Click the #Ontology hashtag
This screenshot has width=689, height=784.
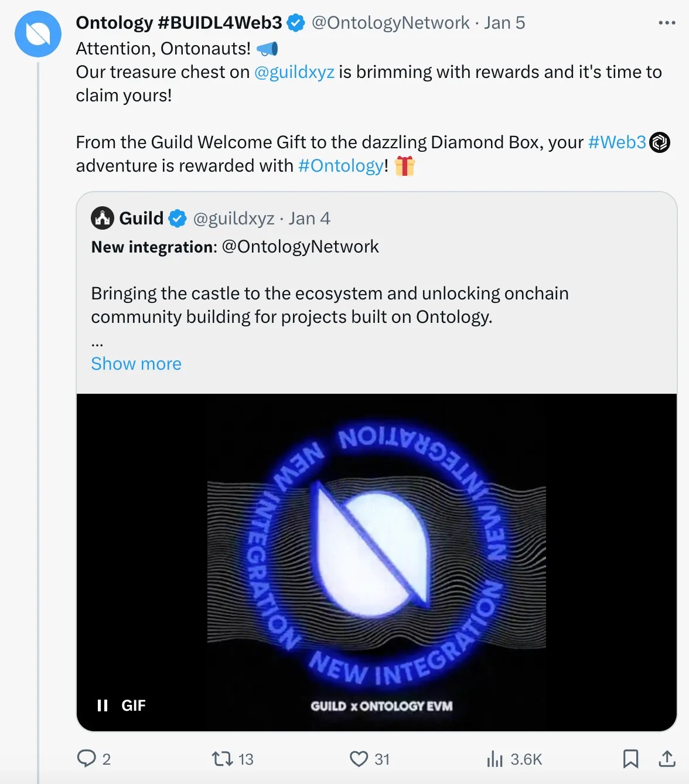340,166
